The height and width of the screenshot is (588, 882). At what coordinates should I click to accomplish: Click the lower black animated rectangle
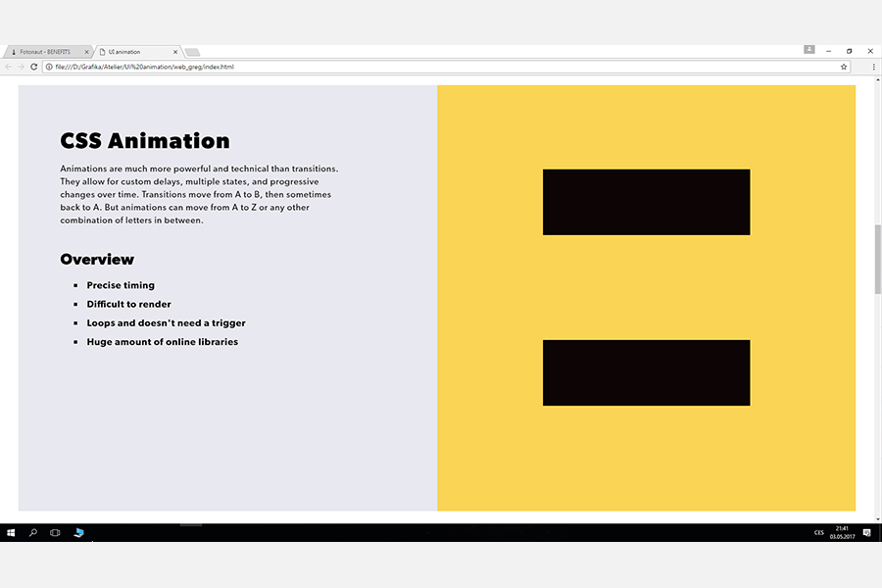click(x=646, y=372)
